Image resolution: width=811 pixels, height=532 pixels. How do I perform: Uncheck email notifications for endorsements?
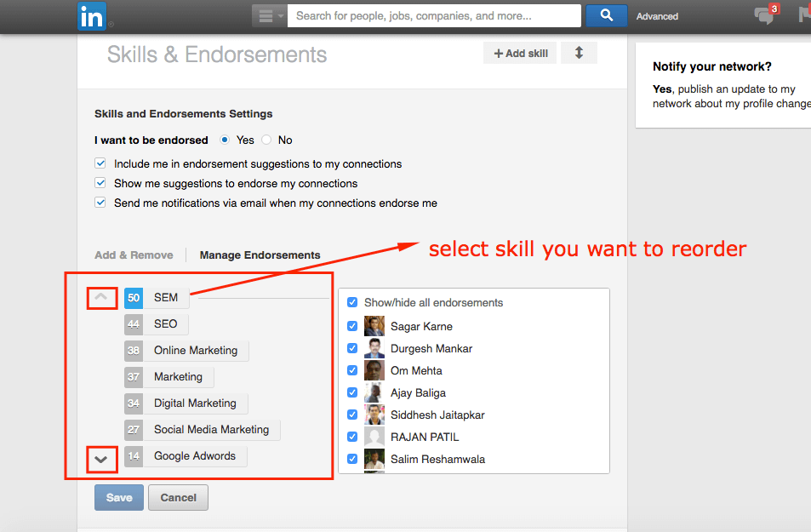click(x=100, y=203)
